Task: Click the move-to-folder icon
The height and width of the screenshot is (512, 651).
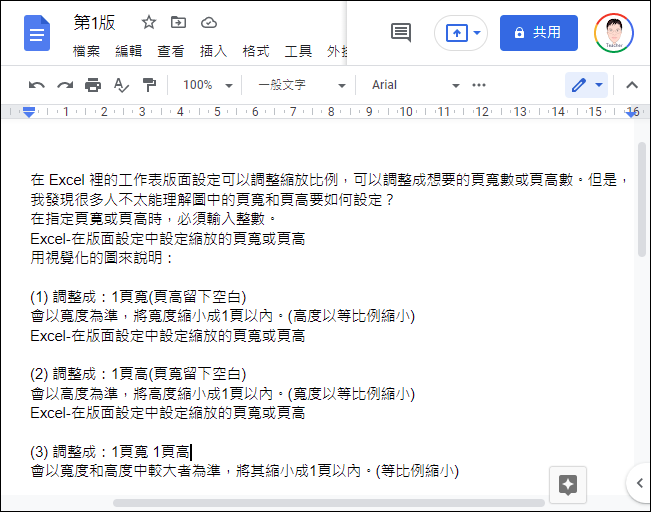Action: coord(179,22)
